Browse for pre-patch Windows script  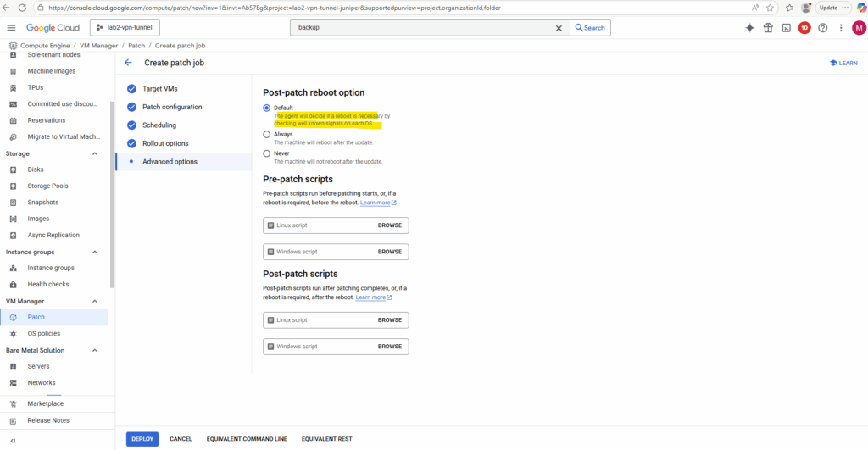click(390, 252)
